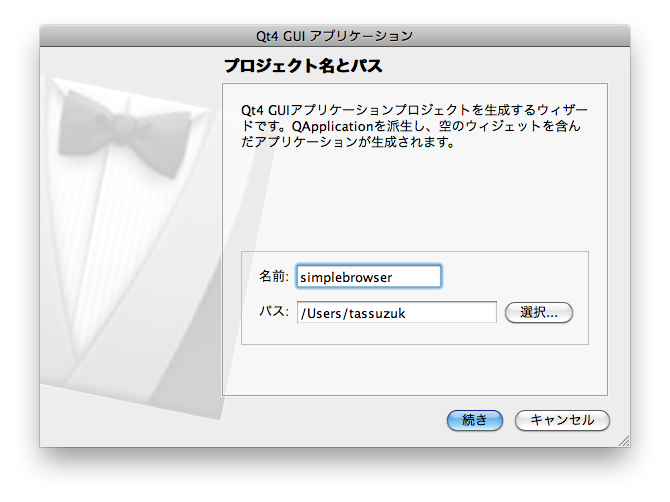Click empty space below the path group box
670x502 pixels.
click(x=414, y=368)
